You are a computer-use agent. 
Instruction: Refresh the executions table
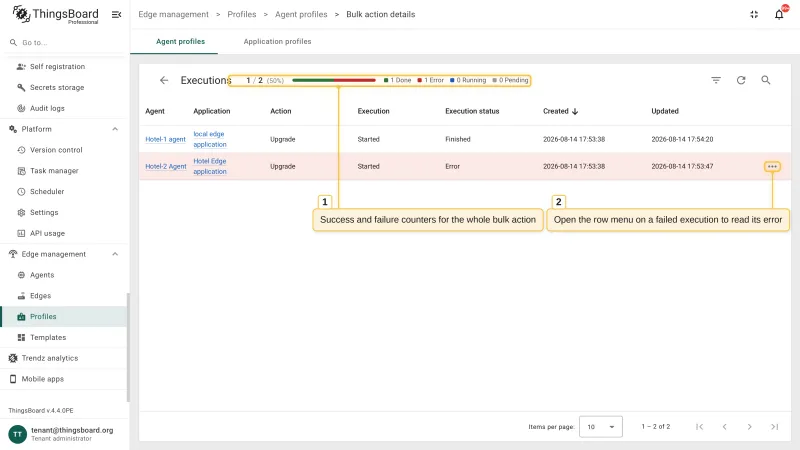741,80
